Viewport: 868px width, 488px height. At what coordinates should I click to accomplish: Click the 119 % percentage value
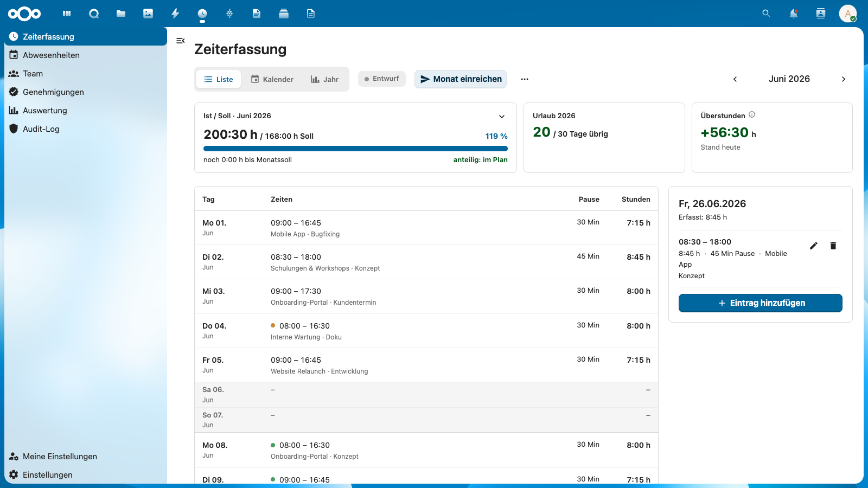[496, 136]
